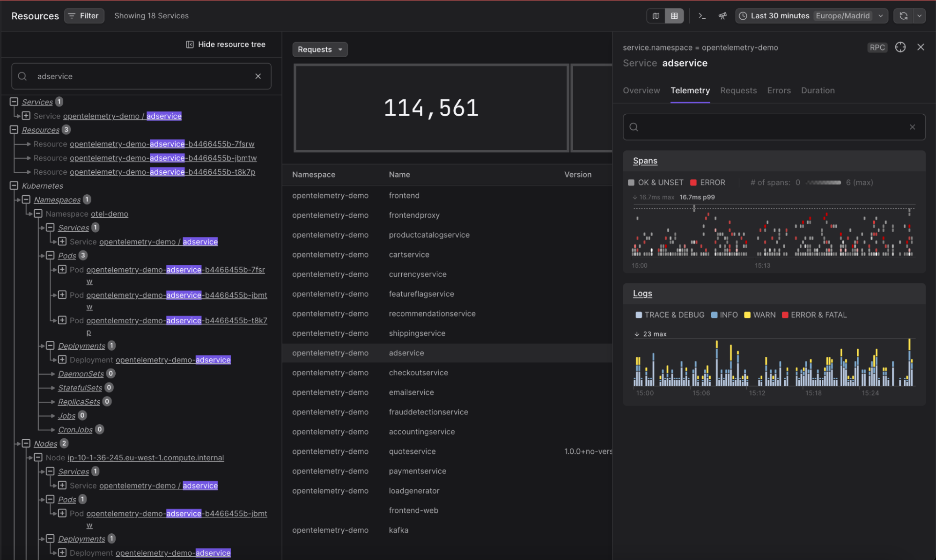Click the Hide resource tree icon
This screenshot has width=936, height=560.
(x=189, y=44)
